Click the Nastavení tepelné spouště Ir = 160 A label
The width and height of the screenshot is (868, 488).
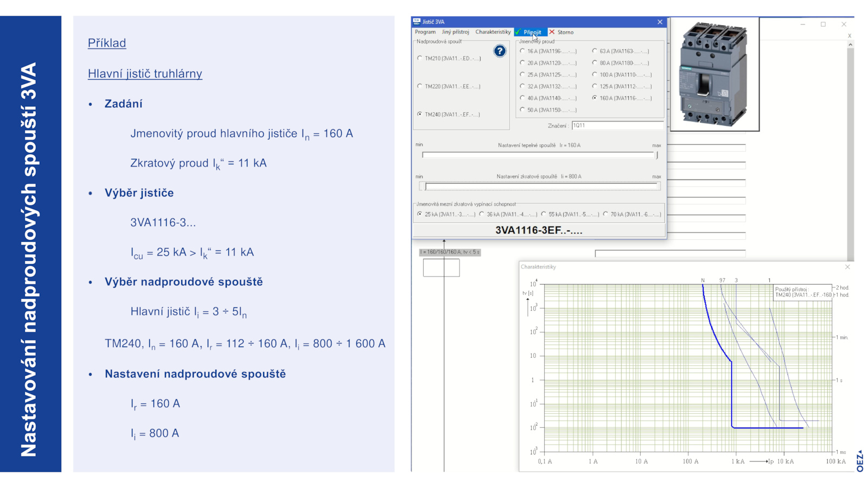[x=539, y=145]
